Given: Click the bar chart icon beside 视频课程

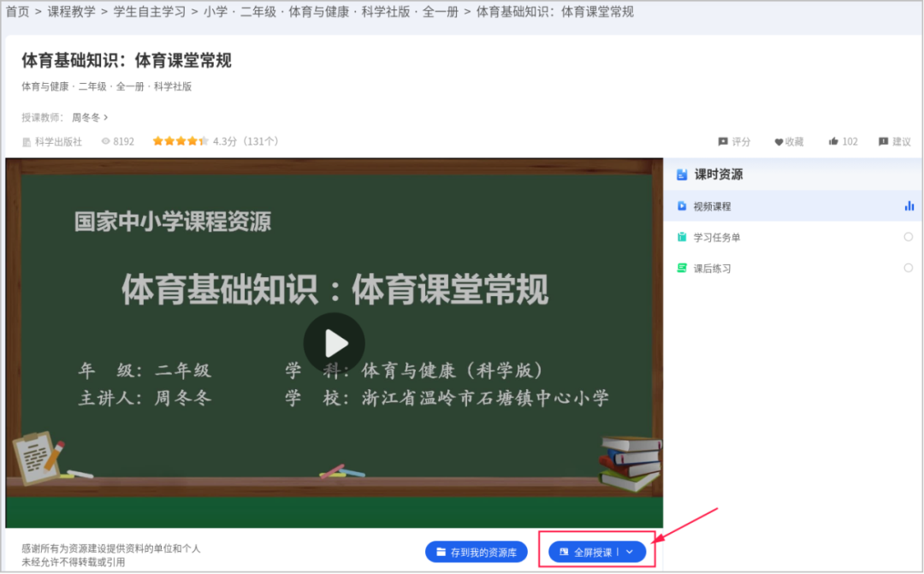Looking at the screenshot, I should click(x=908, y=206).
